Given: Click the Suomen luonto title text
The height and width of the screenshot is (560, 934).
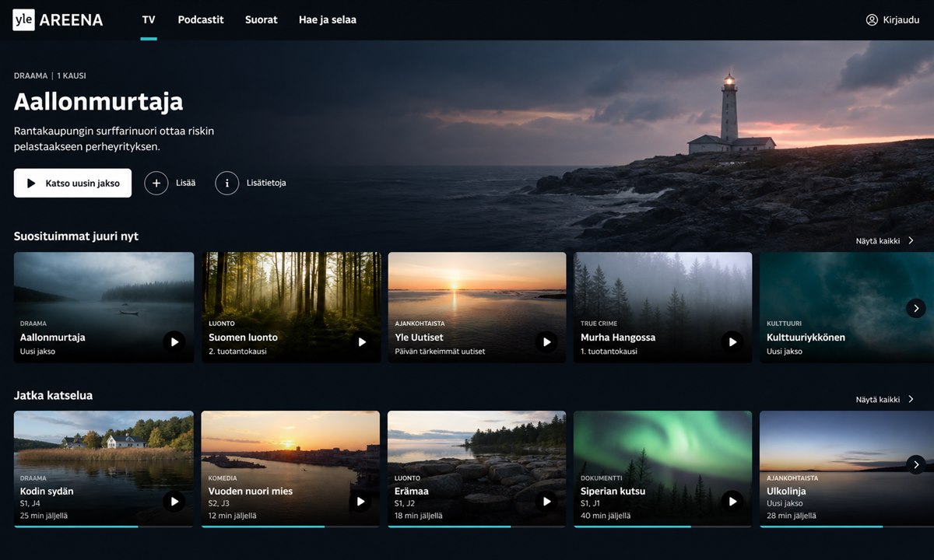Looking at the screenshot, I should [x=243, y=338].
